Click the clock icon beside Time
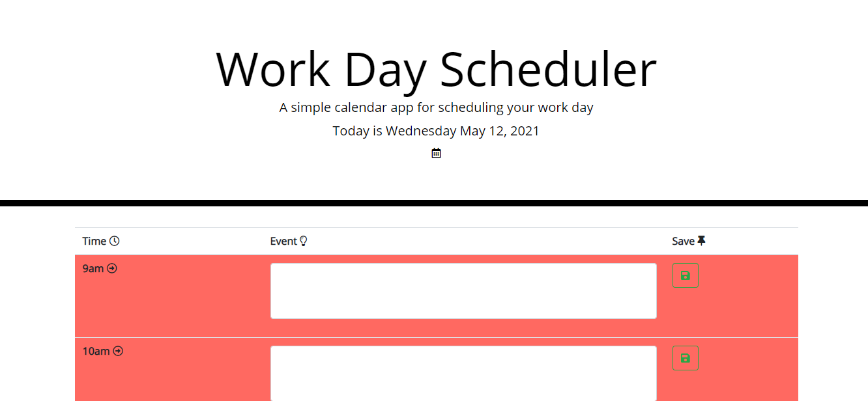This screenshot has width=868, height=401. [x=115, y=241]
